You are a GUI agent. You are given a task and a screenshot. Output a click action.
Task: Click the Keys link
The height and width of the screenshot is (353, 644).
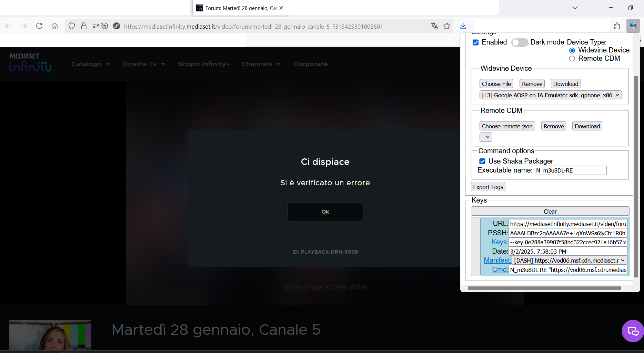[x=500, y=242]
